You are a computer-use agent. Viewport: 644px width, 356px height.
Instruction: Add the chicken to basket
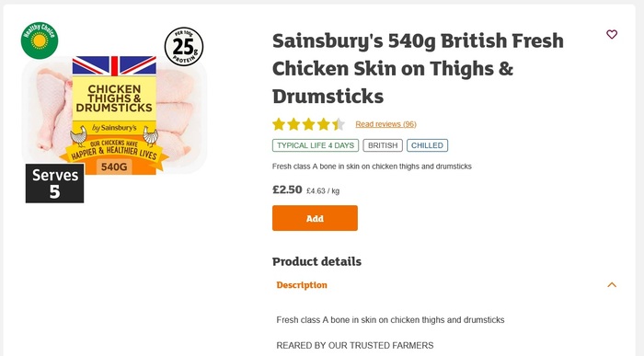(x=315, y=218)
